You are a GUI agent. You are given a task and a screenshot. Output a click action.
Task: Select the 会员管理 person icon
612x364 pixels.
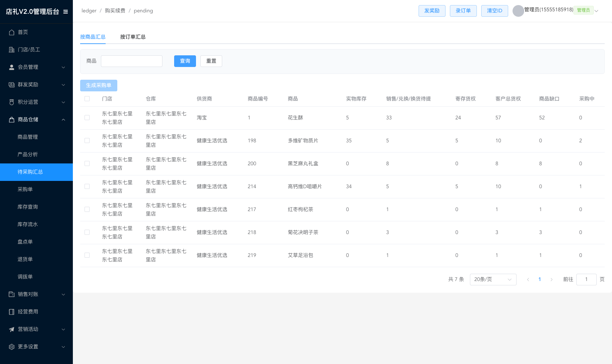click(12, 67)
